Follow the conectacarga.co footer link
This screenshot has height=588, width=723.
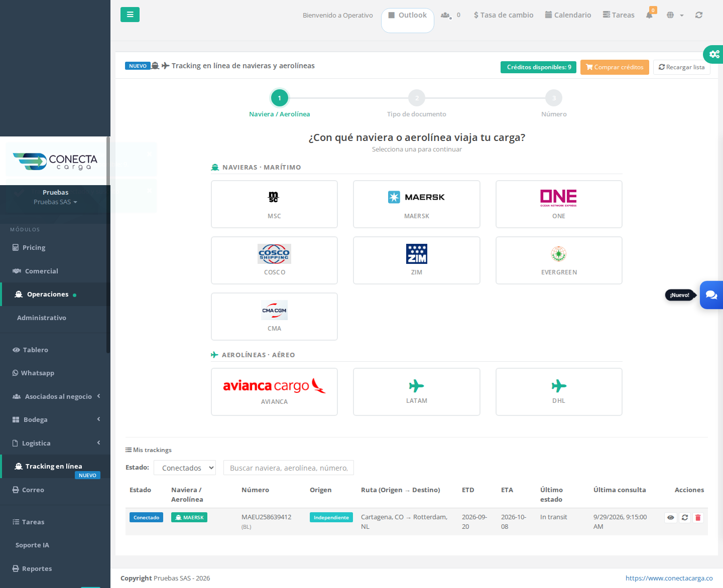pyautogui.click(x=669, y=578)
